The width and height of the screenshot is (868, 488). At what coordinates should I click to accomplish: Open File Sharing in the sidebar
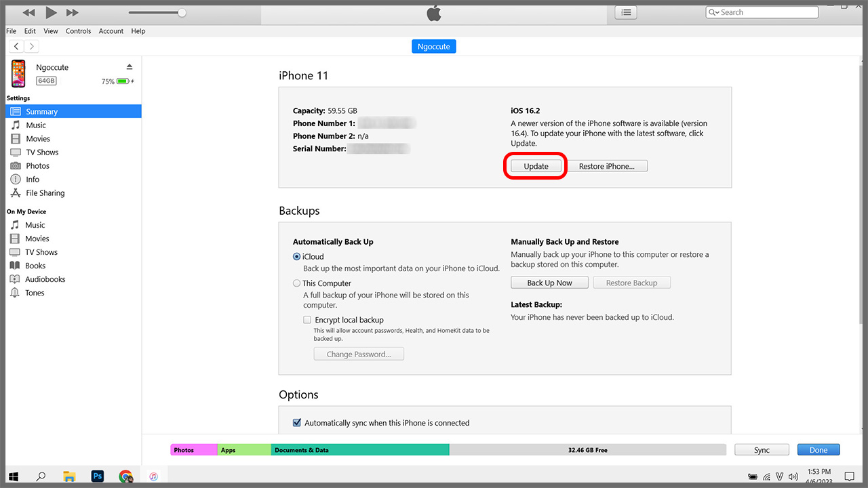(x=45, y=193)
